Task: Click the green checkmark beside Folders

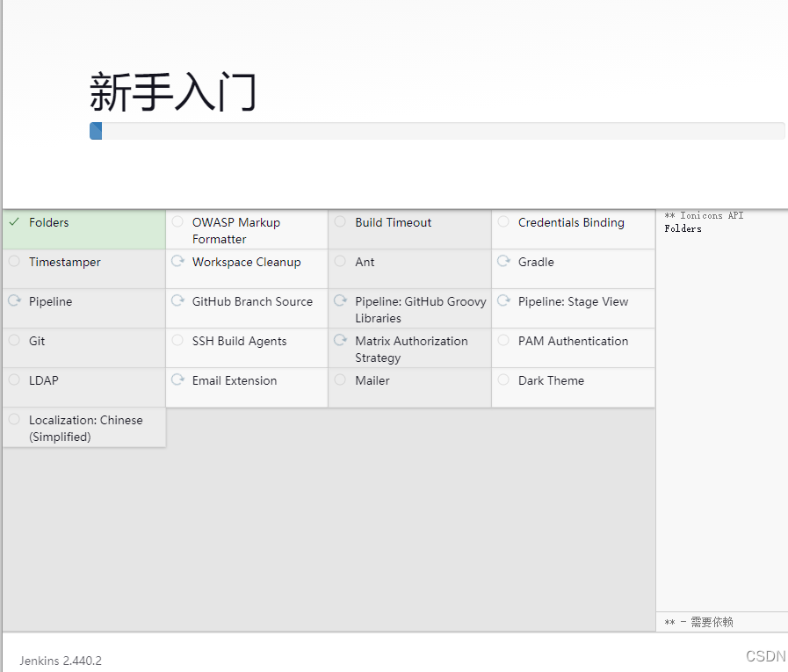Action: [14, 221]
